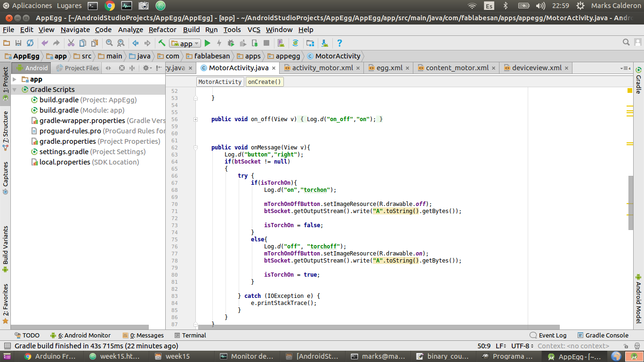The height and width of the screenshot is (362, 644).
Task: Expand the app module tree node
Action: point(15,79)
